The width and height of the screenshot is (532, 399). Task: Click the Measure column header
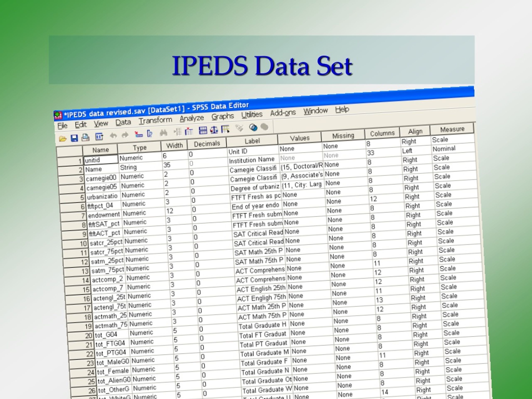pos(452,129)
